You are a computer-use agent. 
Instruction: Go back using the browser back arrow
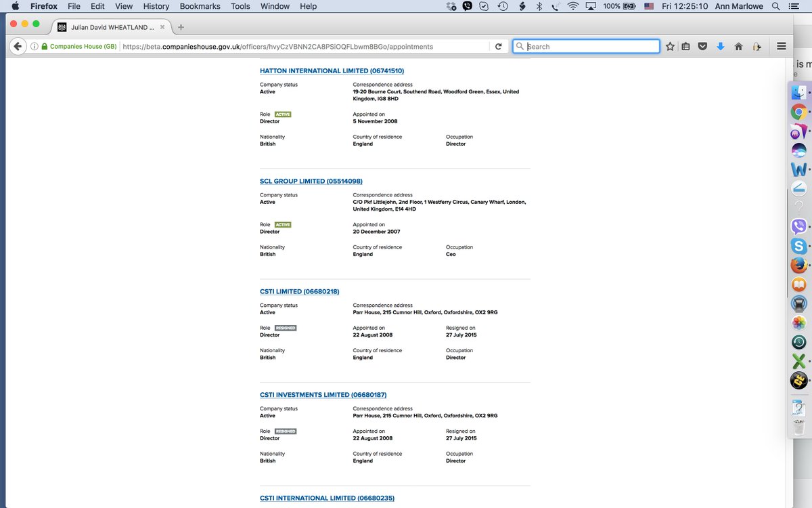(17, 47)
